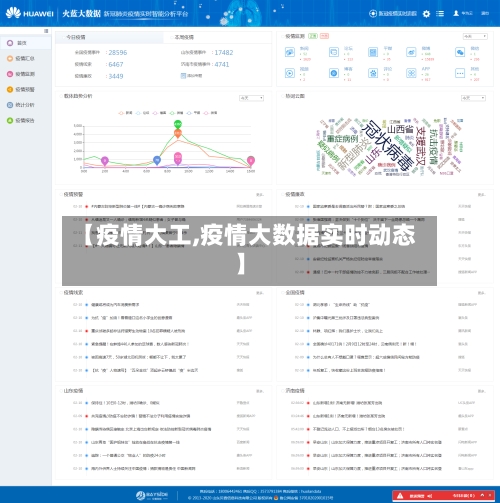The image size is (500, 503).
Task: Click the APP source icon
Action: [411, 73]
